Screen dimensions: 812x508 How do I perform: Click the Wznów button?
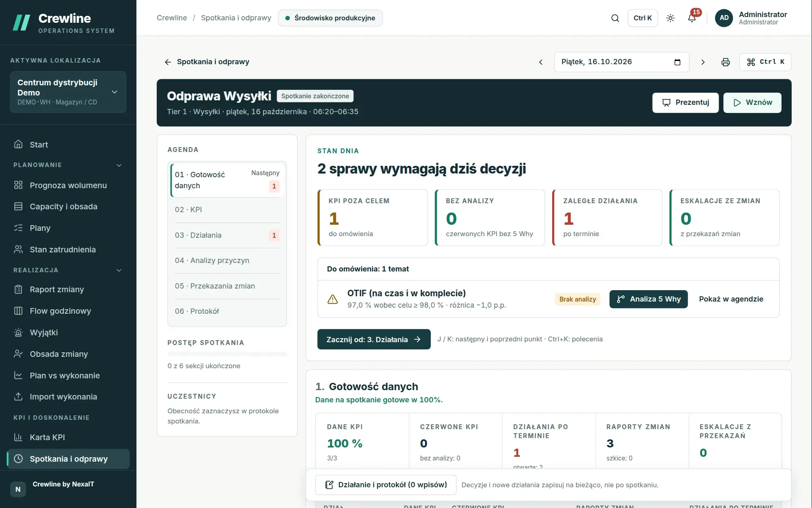click(x=752, y=103)
